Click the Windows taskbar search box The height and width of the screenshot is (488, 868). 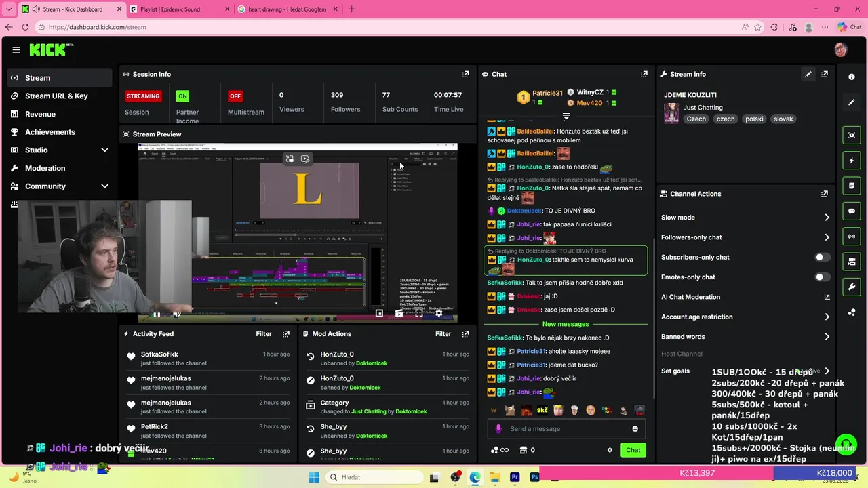click(x=374, y=477)
